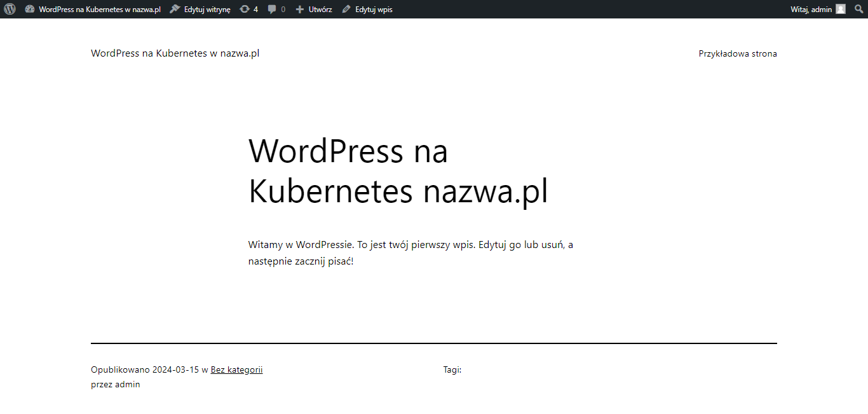Go to Przykładowa strona page
This screenshot has height=414, width=868.
pyautogui.click(x=738, y=53)
